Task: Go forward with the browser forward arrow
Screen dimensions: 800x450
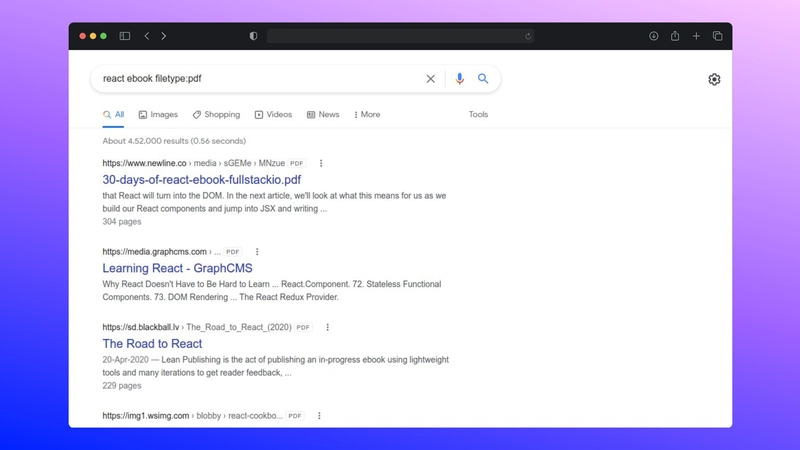Action: 163,36
